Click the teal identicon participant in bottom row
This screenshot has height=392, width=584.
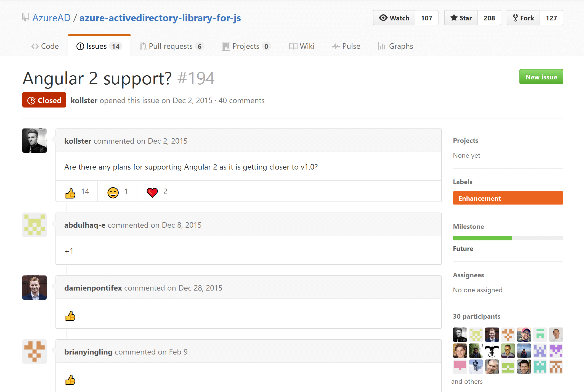click(x=540, y=367)
